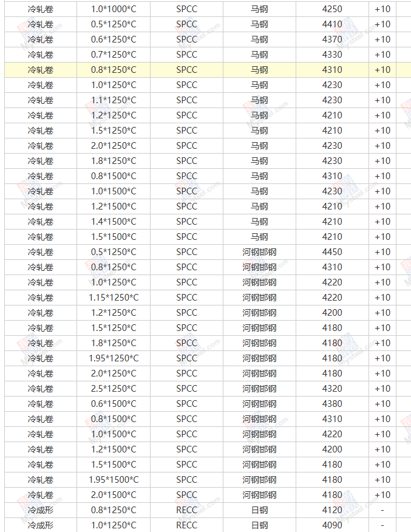Select the price 4450 cell

coord(332,252)
